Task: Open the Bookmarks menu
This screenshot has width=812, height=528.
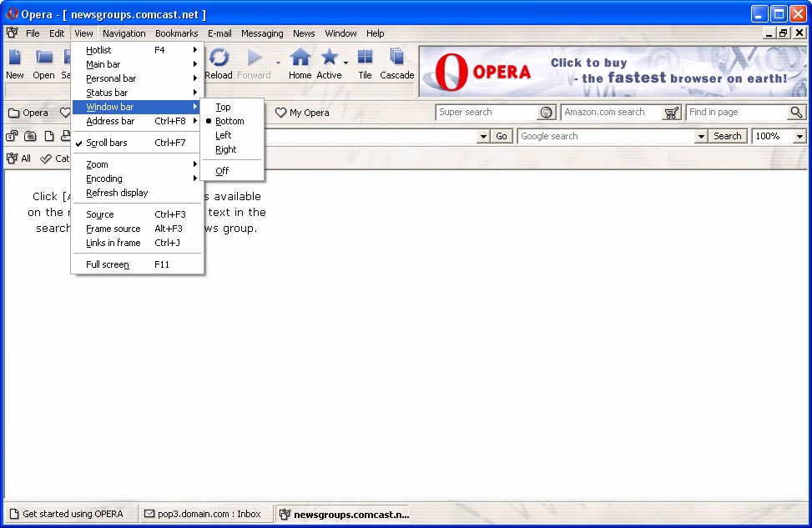Action: [176, 33]
